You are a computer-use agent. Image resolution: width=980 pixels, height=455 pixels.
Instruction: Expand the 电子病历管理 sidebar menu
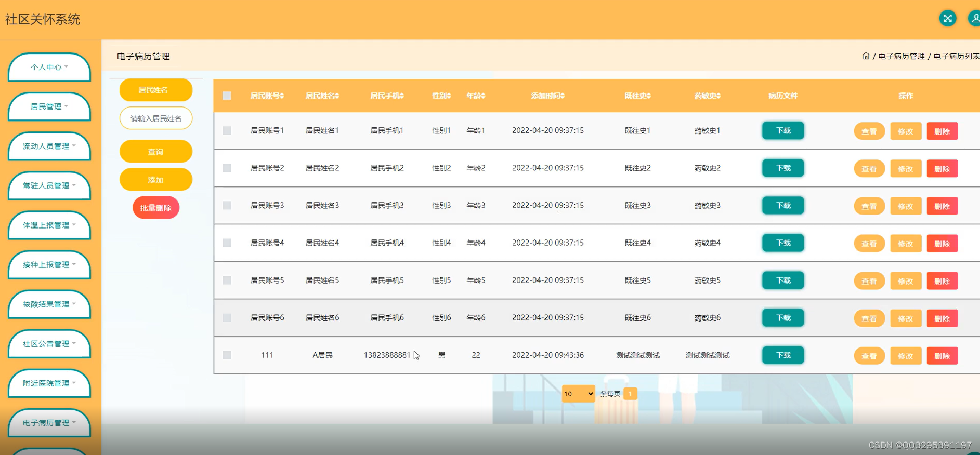click(x=49, y=423)
